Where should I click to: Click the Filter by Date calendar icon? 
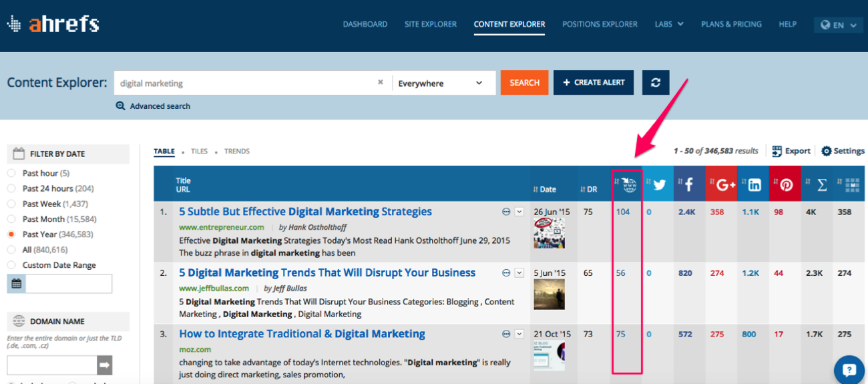tap(19, 154)
